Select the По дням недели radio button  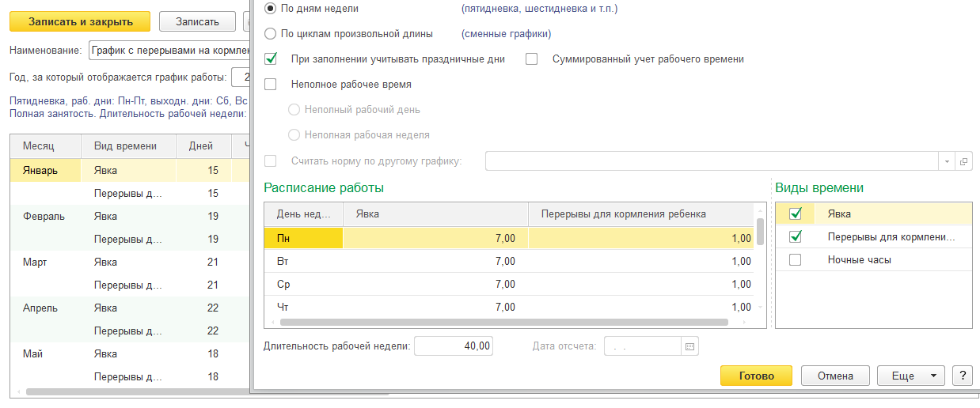pyautogui.click(x=271, y=9)
